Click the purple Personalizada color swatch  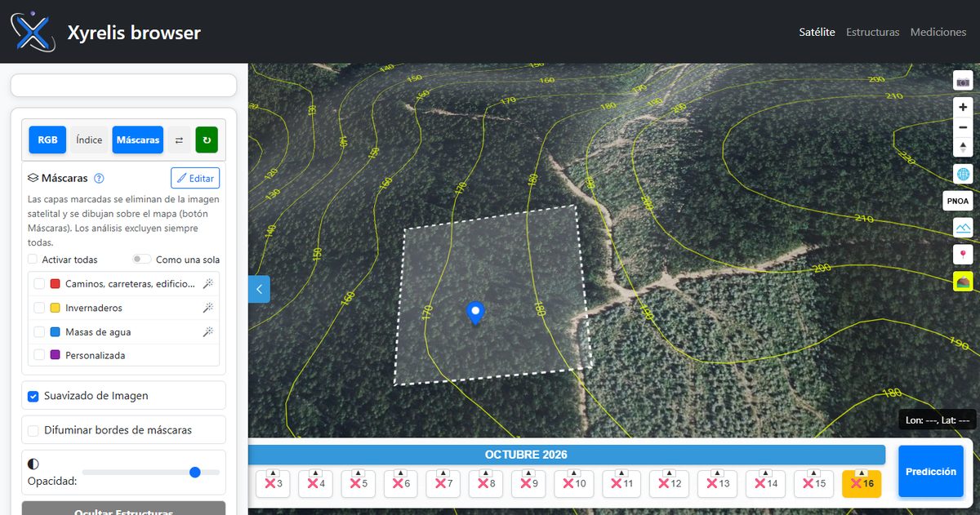55,355
